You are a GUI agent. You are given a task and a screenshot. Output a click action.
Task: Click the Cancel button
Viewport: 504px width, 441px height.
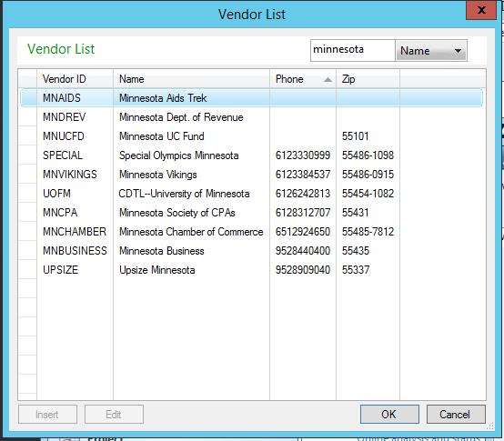point(456,415)
